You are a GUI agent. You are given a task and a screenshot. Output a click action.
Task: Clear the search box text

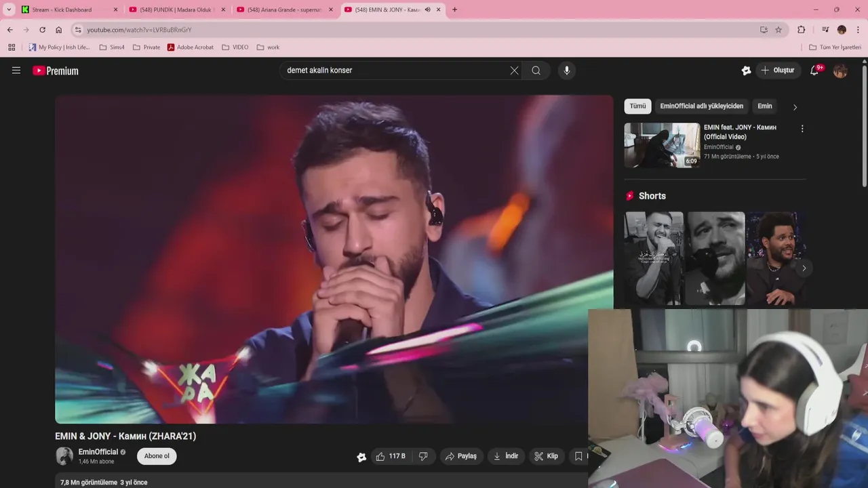tap(514, 70)
